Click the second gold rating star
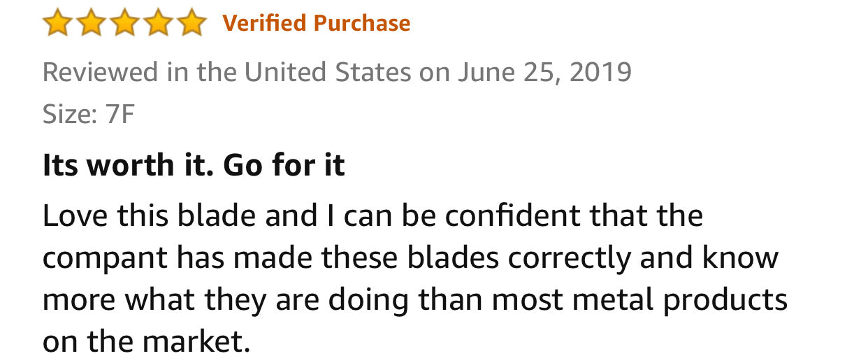868x363 pixels. (91, 24)
